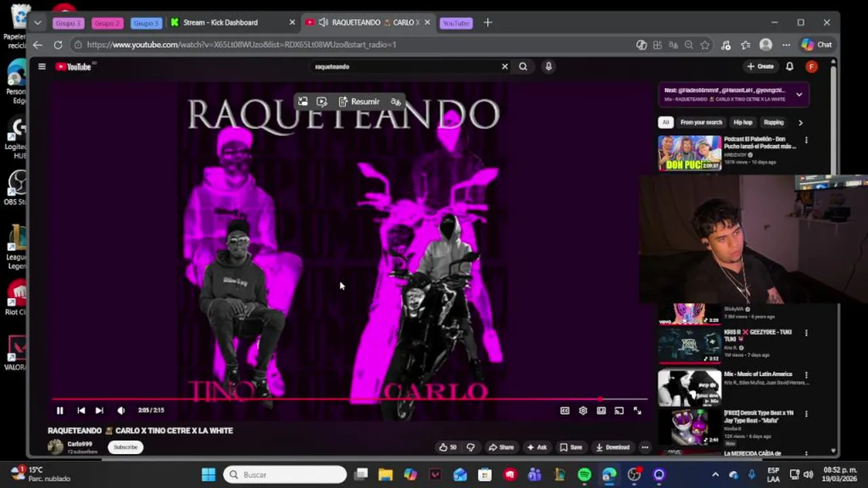Run search with the magnifier button

(523, 66)
